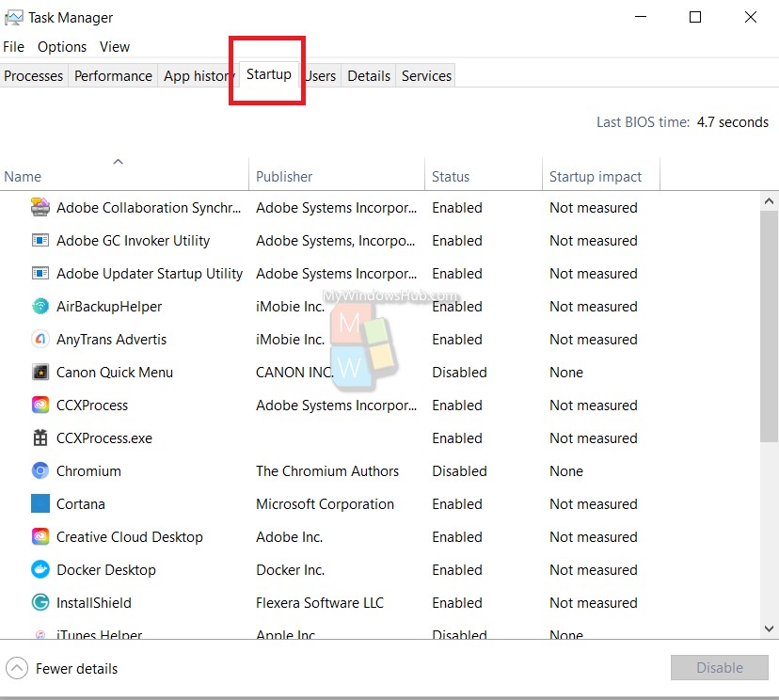Click the scrollbar down arrow
The height and width of the screenshot is (700, 779).
[x=769, y=628]
